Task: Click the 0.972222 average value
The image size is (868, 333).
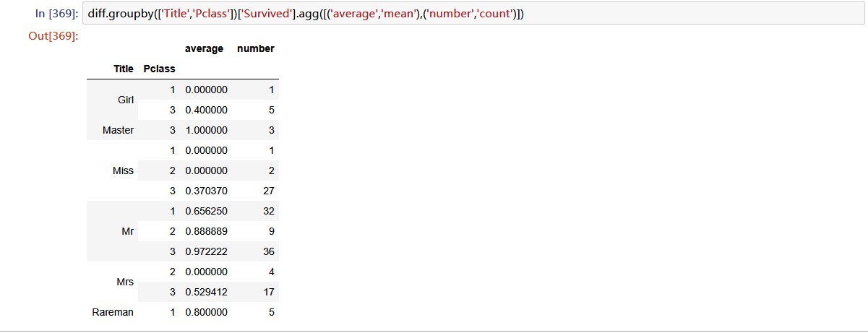Action: 206,251
